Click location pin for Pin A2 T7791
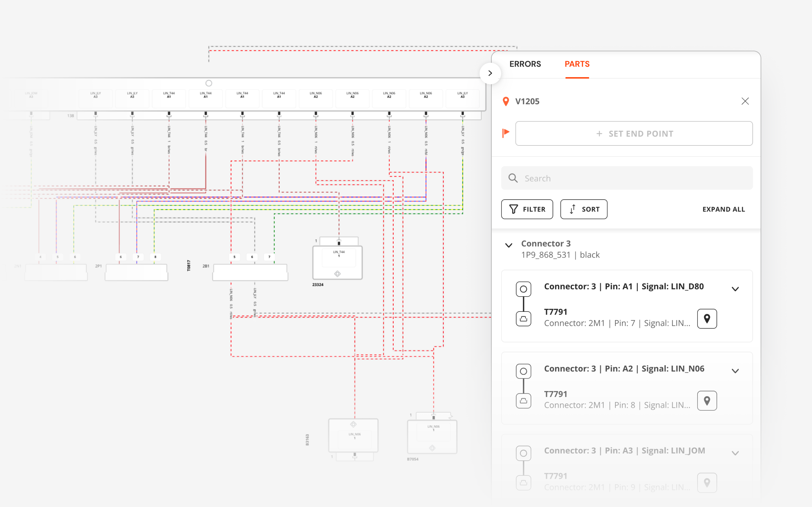This screenshot has height=507, width=812. coord(707,400)
